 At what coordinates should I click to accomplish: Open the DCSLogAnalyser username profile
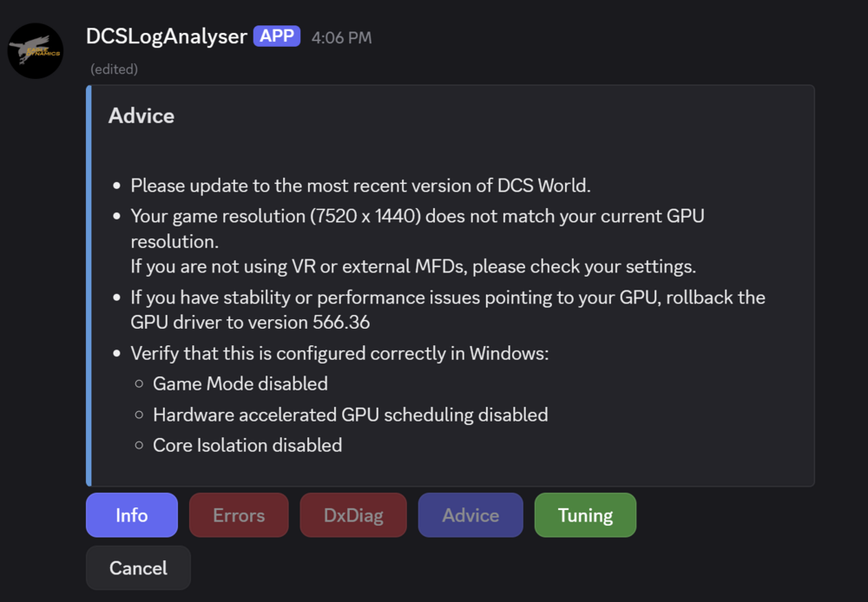(x=167, y=36)
